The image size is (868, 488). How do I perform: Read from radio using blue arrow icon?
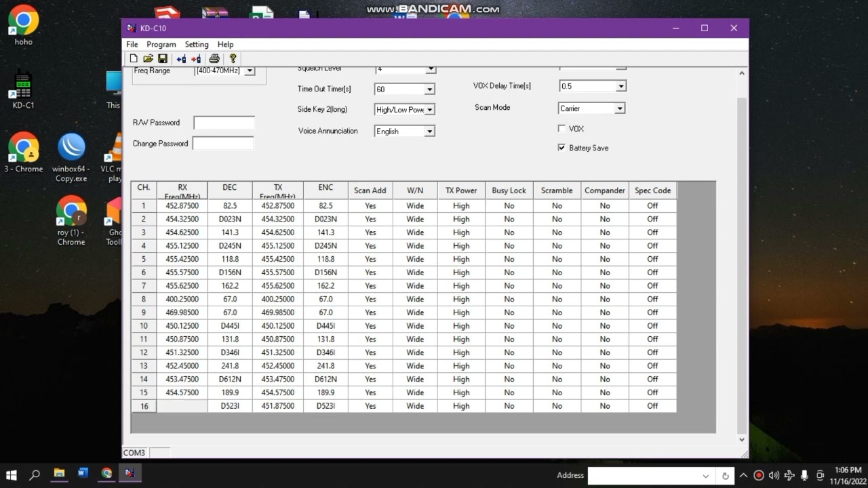pos(181,59)
